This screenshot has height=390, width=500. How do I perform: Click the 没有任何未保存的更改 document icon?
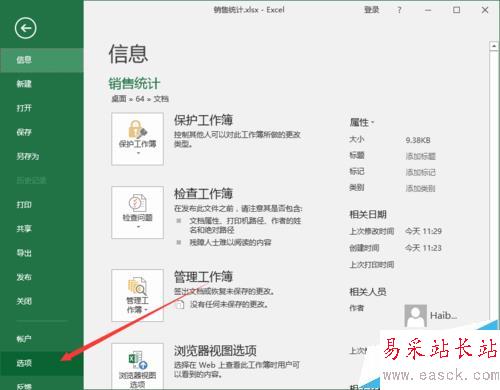180,304
